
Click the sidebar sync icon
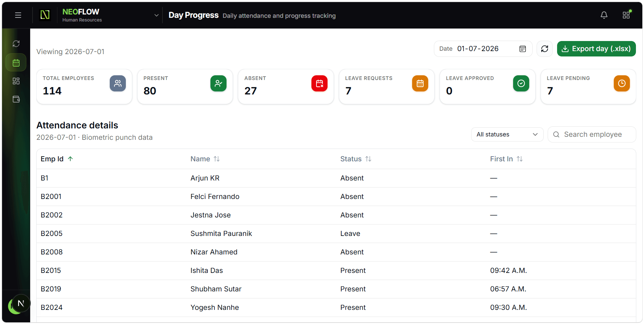pyautogui.click(x=16, y=44)
